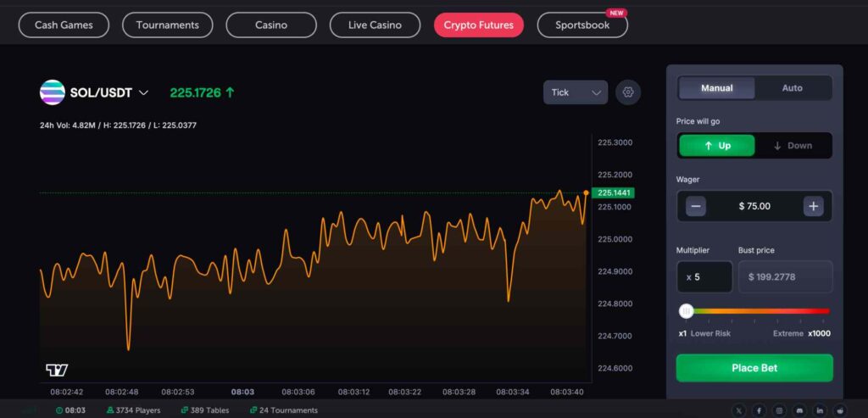Click the tables icon beside 389 Tables
This screenshot has height=418, width=868.
[184, 410]
